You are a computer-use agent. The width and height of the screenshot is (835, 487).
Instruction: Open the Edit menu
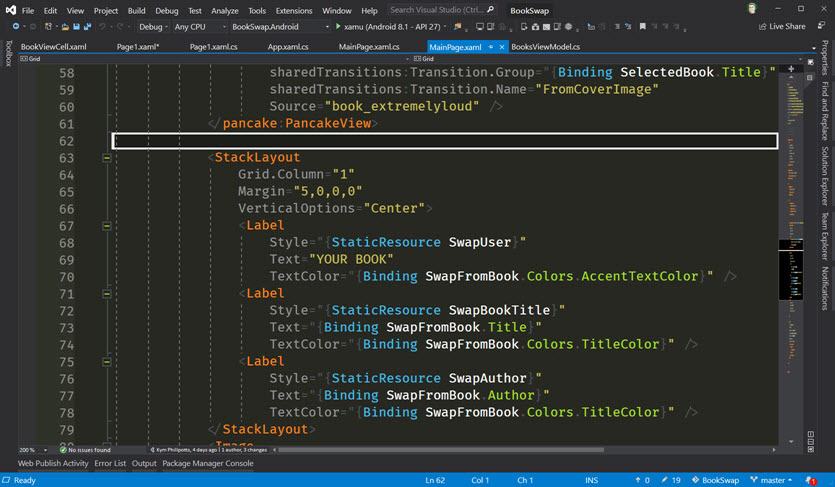click(51, 11)
